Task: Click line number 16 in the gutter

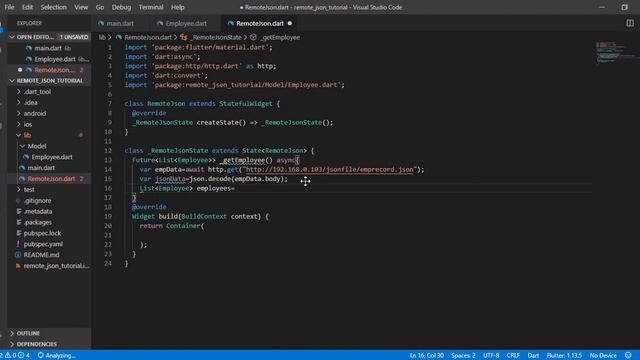Action: coord(108,188)
